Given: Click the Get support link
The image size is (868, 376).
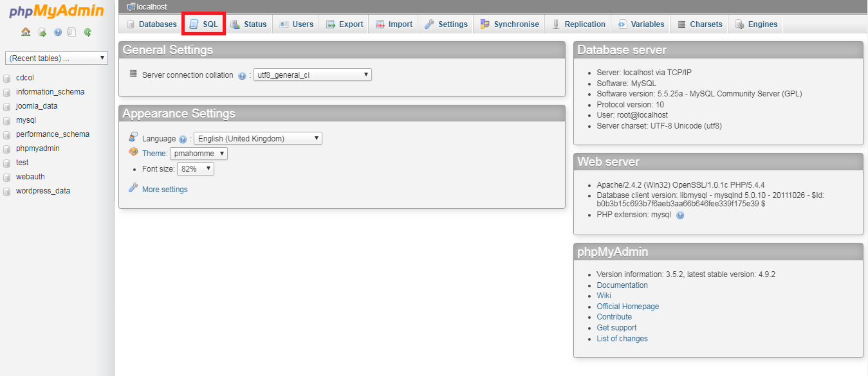Looking at the screenshot, I should point(616,328).
